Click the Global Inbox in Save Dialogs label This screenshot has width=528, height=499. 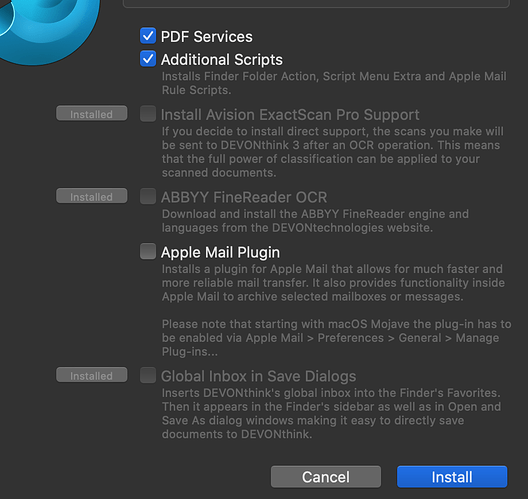[259, 376]
